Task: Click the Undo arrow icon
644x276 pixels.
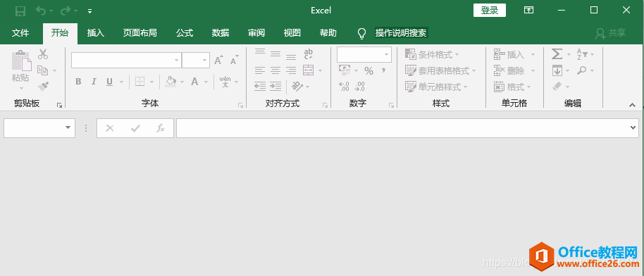Action: click(41, 11)
